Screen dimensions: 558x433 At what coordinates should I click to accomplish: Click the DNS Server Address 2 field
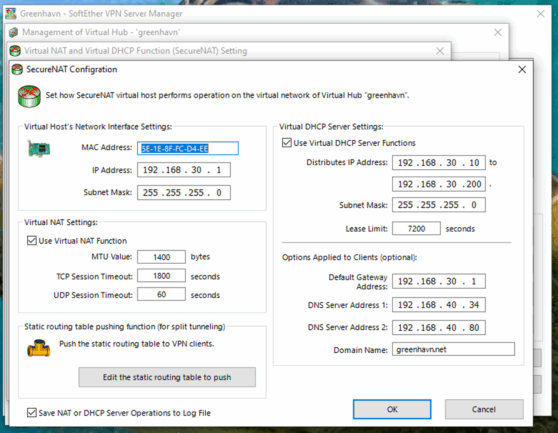439,327
